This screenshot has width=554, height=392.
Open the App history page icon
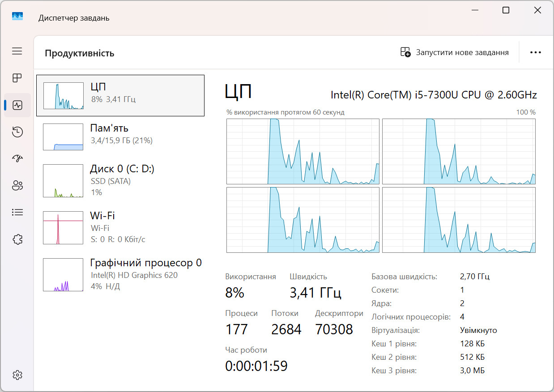pyautogui.click(x=17, y=132)
